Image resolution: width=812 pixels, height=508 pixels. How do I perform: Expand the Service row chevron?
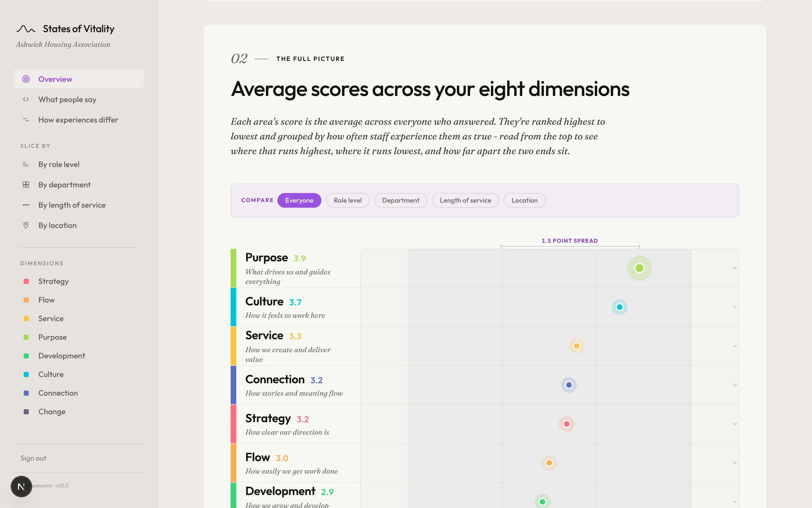click(x=735, y=346)
